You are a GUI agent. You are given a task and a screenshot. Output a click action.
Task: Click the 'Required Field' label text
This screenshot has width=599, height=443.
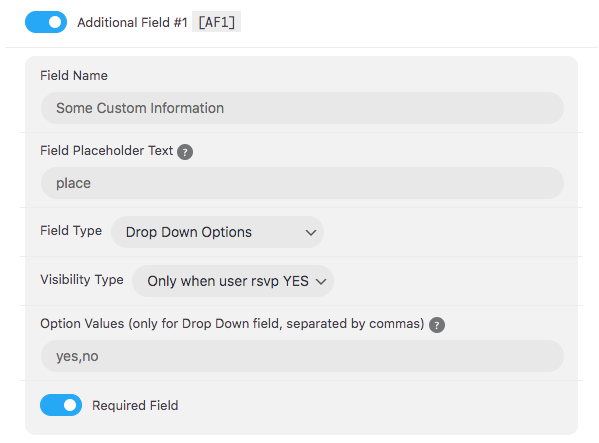135,405
